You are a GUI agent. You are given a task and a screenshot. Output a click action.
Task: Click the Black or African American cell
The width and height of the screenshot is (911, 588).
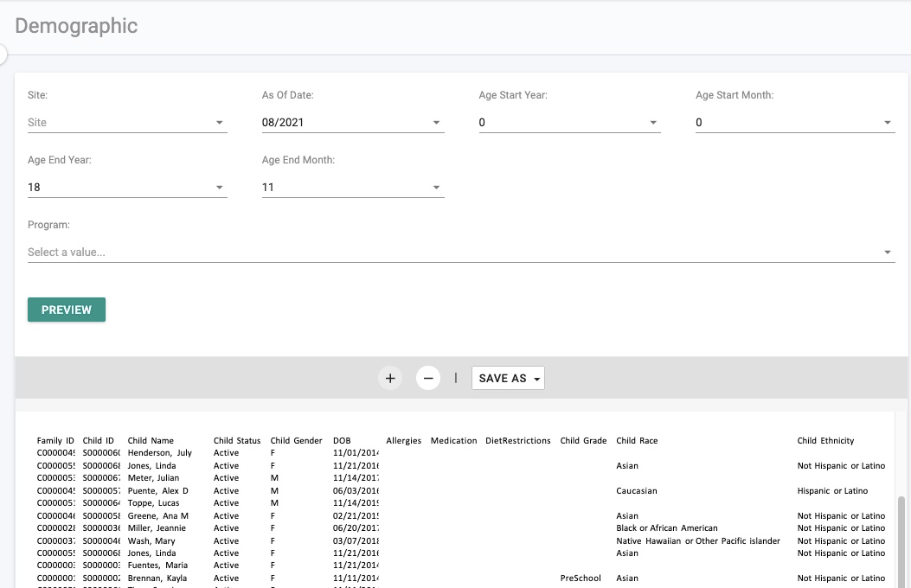[x=667, y=527]
